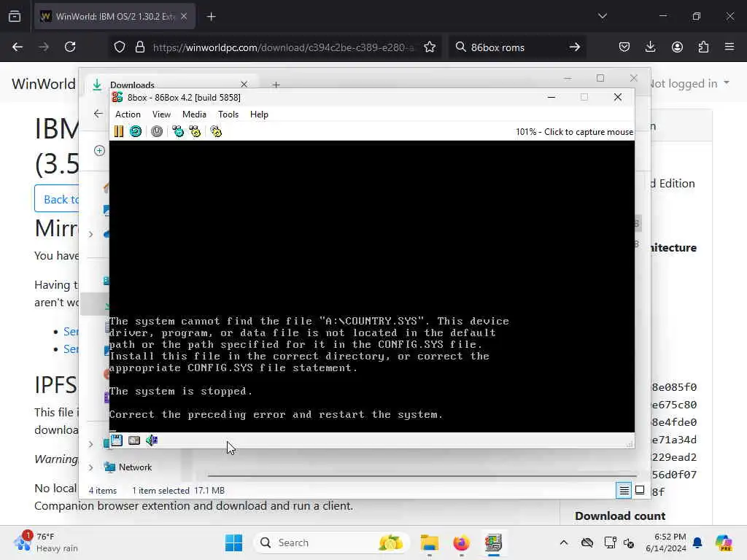Click the 'Back to' button on WinWorld page
747x560 pixels.
[57, 198]
